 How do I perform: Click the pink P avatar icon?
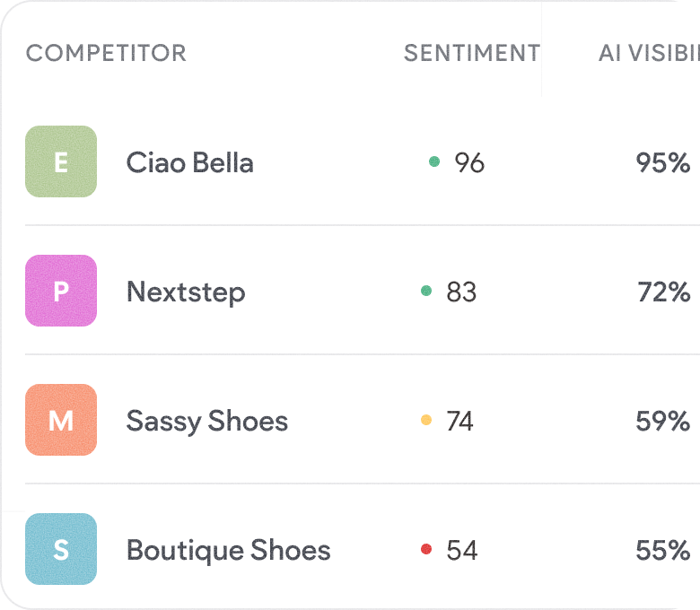coord(61,291)
